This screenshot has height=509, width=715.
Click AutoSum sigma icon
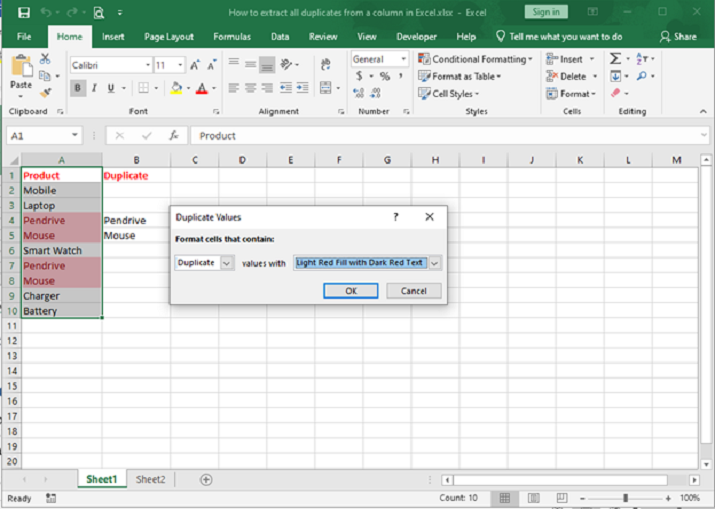coord(615,58)
